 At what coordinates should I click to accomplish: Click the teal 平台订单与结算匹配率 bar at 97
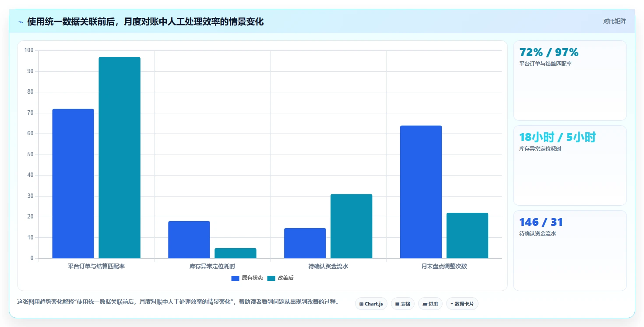[120, 158]
